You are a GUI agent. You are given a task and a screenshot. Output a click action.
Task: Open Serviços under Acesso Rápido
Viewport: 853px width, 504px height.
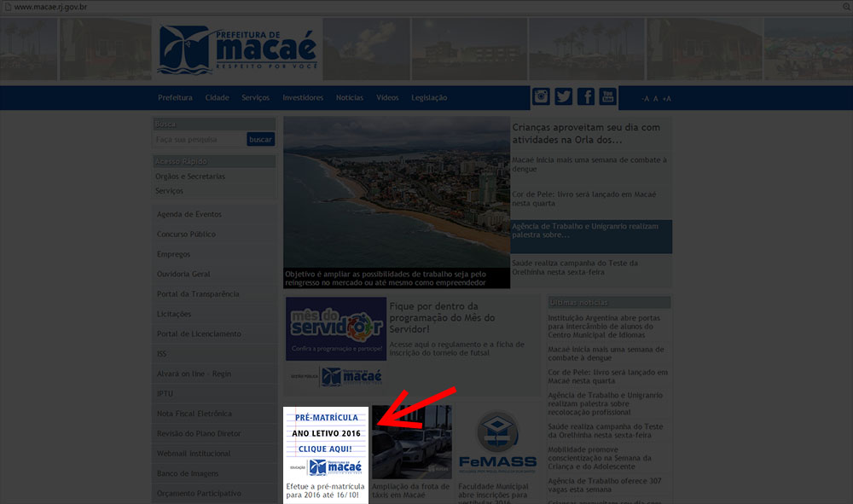[x=169, y=191]
